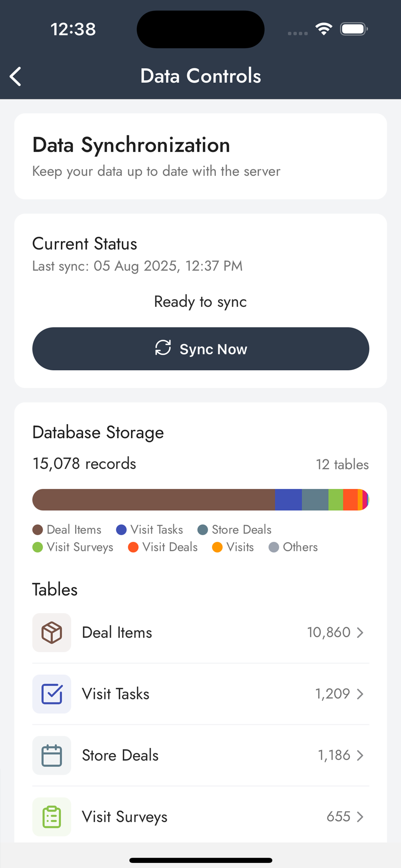
Task: Click the Current Status heading
Action: (x=85, y=244)
